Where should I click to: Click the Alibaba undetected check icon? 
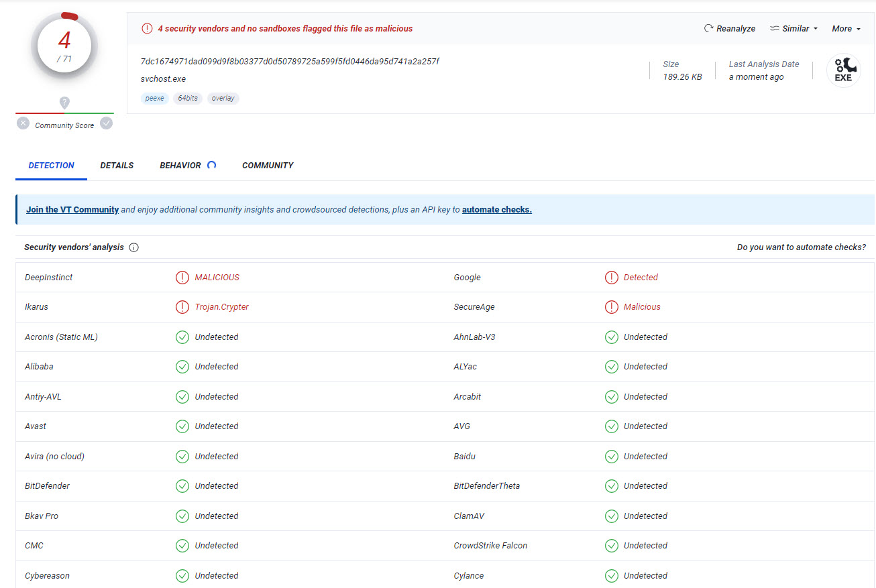point(182,367)
